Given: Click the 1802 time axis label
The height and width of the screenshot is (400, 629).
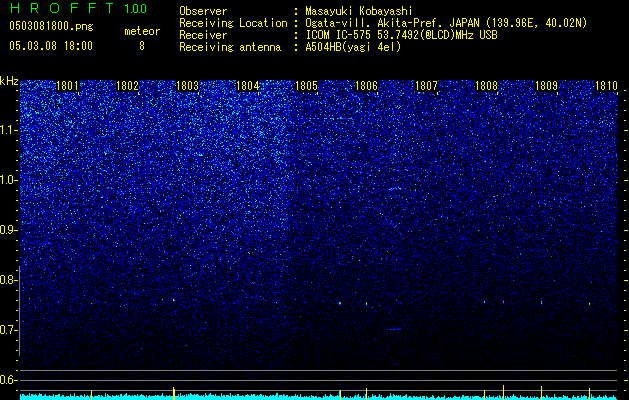Looking at the screenshot, I should (127, 86).
